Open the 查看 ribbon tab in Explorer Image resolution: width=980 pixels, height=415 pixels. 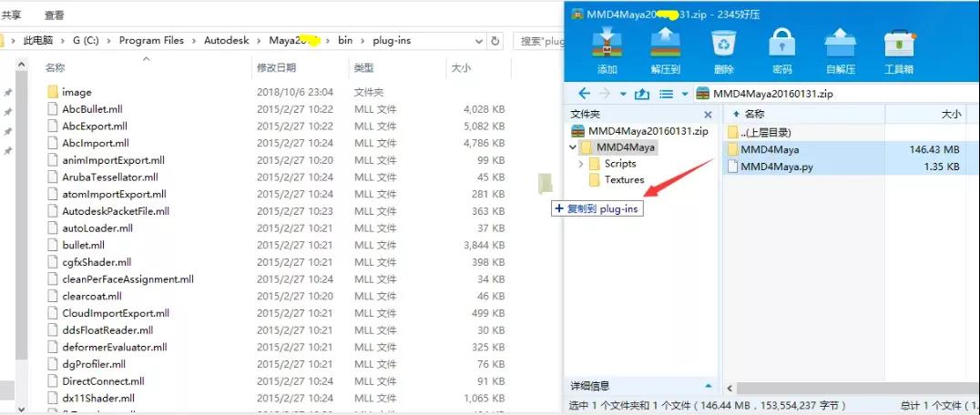point(55,15)
